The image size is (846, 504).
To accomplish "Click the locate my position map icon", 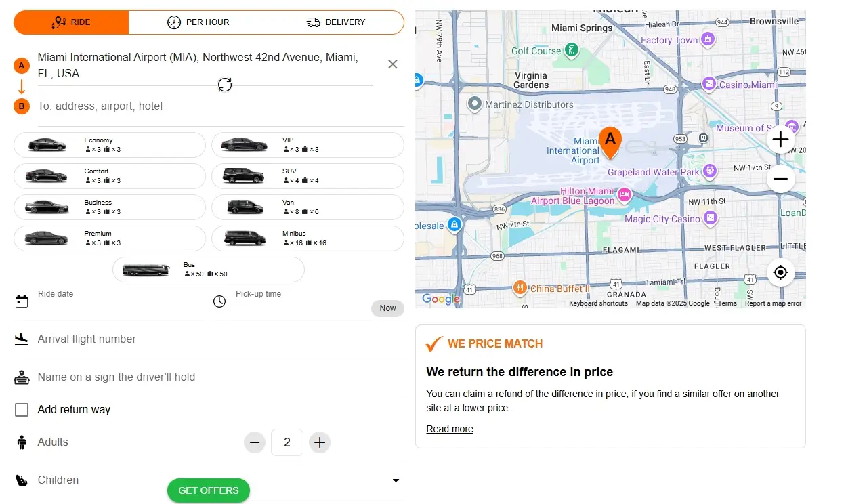I will coord(780,272).
